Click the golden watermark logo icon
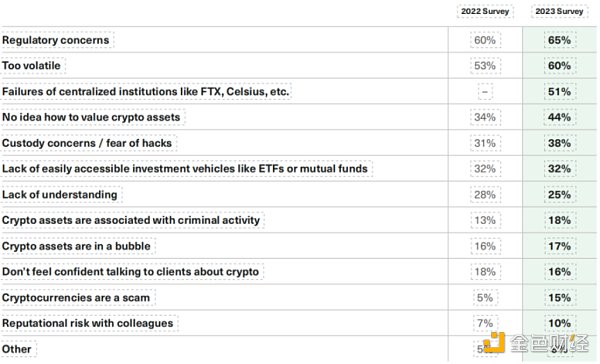The height and width of the screenshot is (364, 600). pos(494,343)
